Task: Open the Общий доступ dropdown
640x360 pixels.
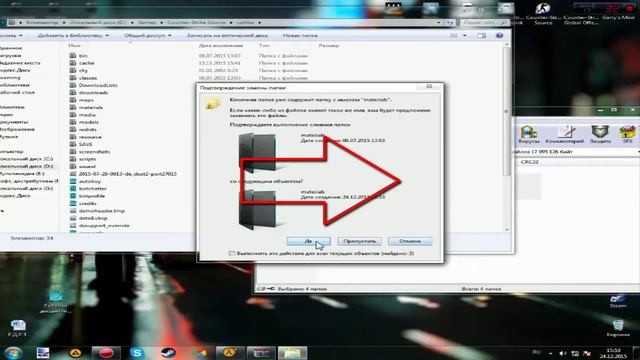Action: (148, 36)
